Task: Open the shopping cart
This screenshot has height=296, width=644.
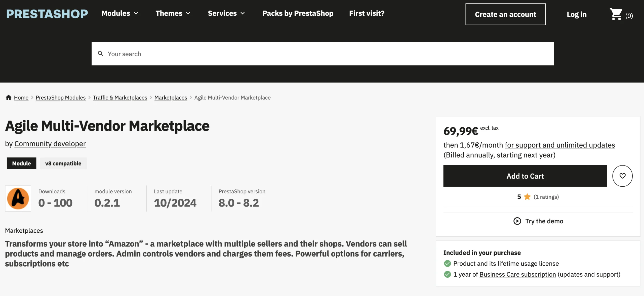Action: point(616,15)
